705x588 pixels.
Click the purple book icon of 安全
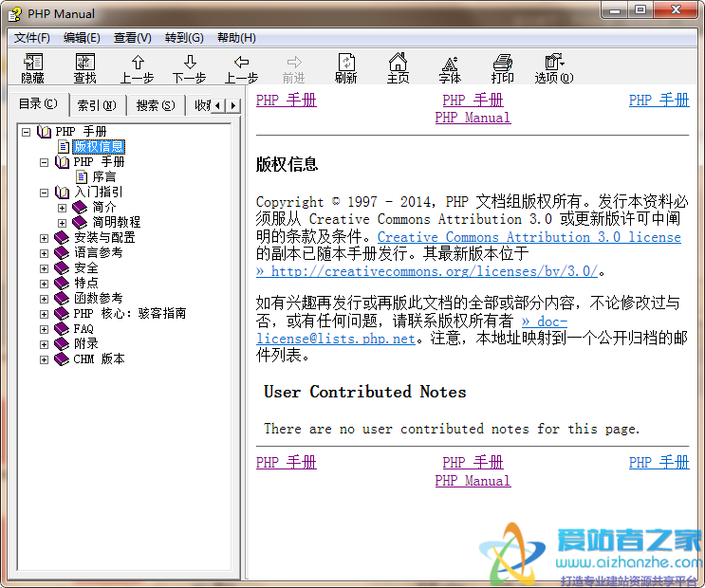[62, 268]
